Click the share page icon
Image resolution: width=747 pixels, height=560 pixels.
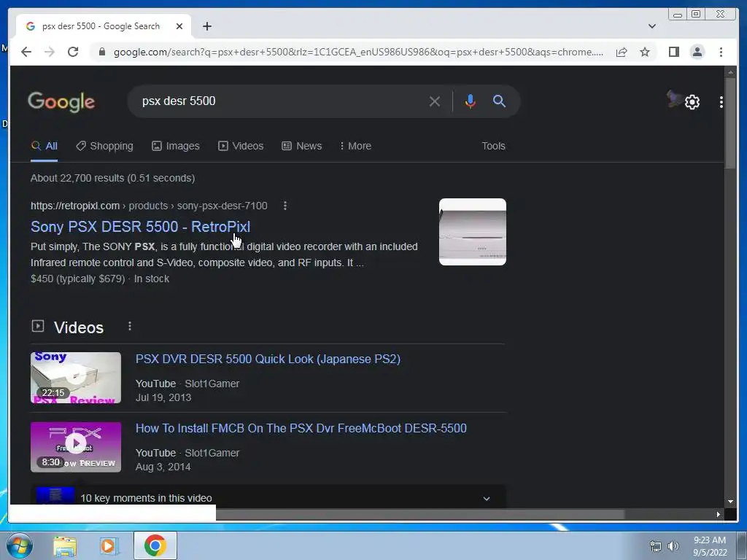click(x=622, y=52)
